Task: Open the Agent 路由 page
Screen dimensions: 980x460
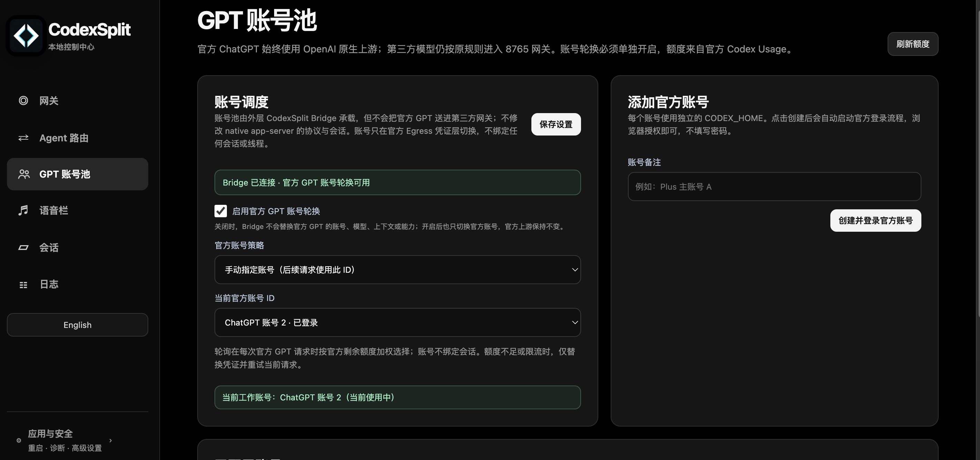Action: [x=77, y=138]
